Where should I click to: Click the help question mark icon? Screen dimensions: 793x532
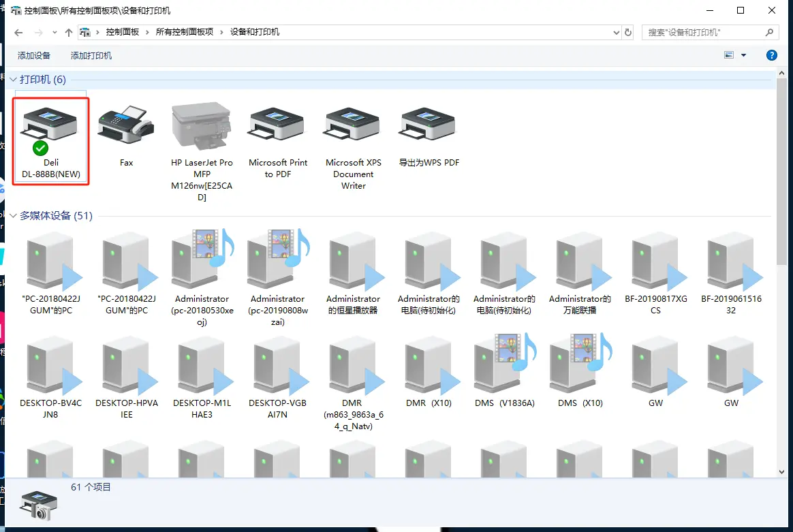click(772, 55)
